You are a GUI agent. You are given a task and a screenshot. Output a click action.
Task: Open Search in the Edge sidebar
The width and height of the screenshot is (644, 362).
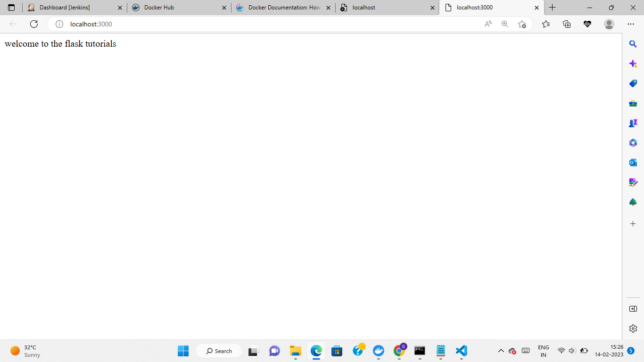coord(633,43)
